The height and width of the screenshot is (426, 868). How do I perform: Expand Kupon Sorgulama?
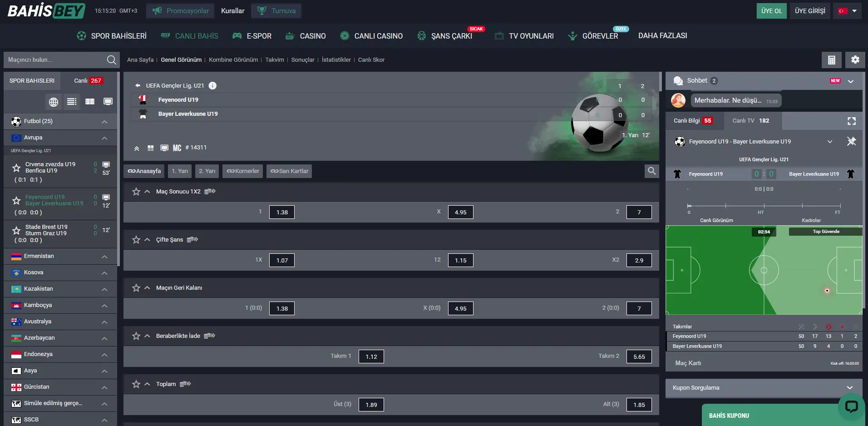click(850, 388)
